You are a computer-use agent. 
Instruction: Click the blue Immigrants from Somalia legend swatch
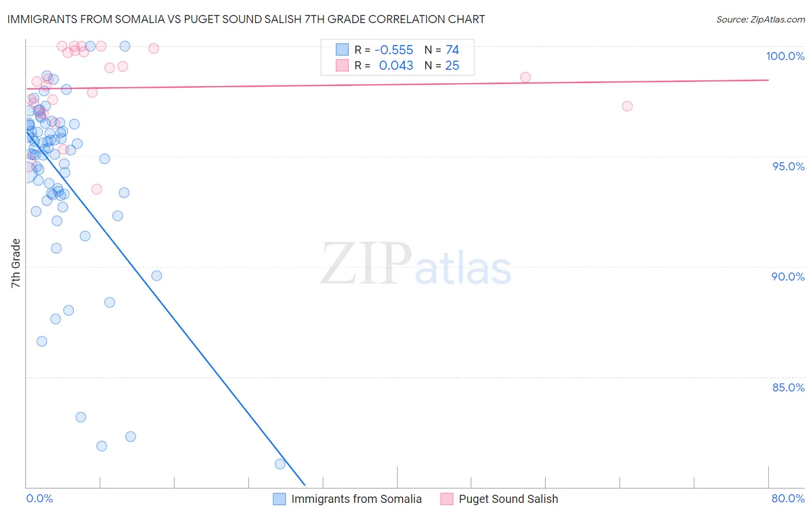tap(280, 499)
